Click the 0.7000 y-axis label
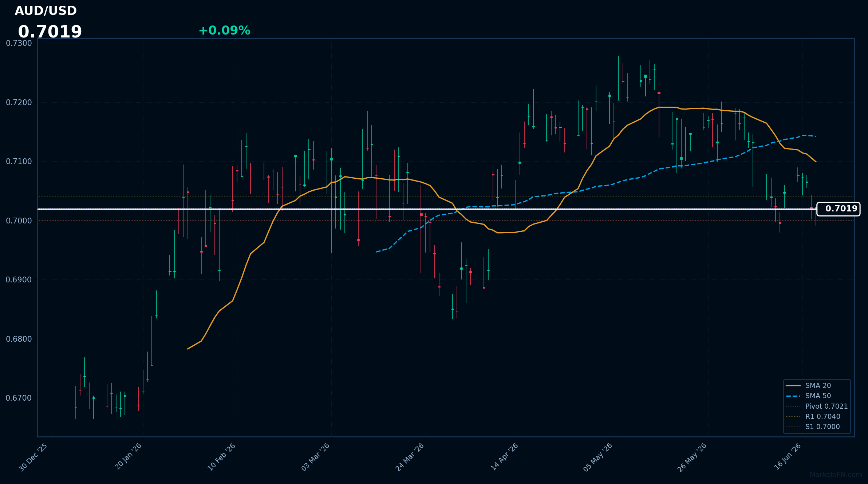 (19, 221)
